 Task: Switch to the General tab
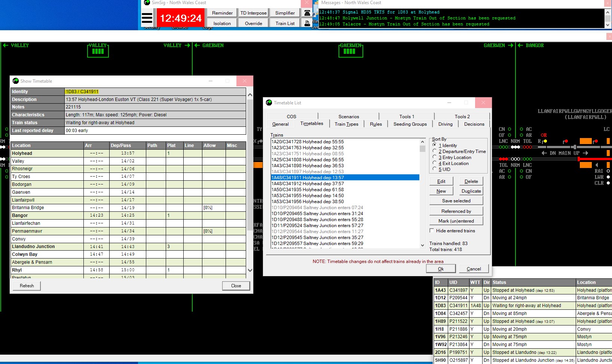point(281,124)
